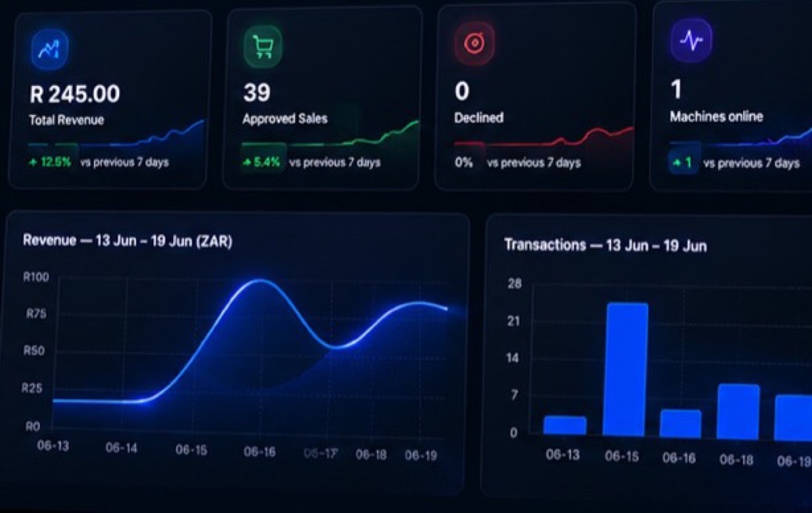Click the 0% declined change text

(x=464, y=162)
